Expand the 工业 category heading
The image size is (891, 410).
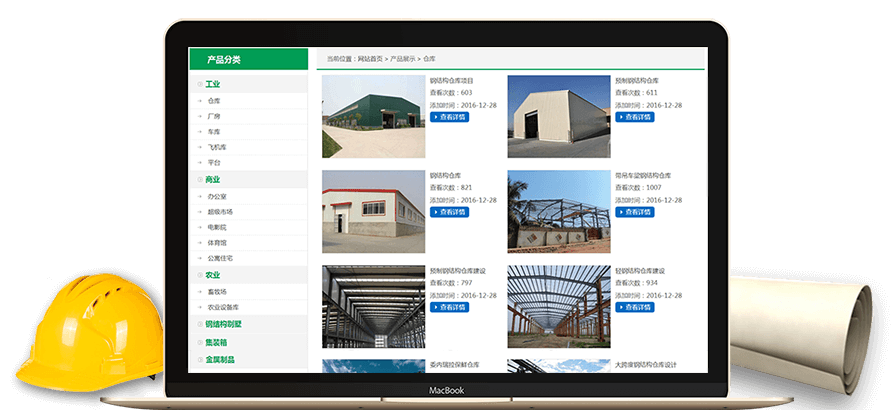[x=212, y=84]
